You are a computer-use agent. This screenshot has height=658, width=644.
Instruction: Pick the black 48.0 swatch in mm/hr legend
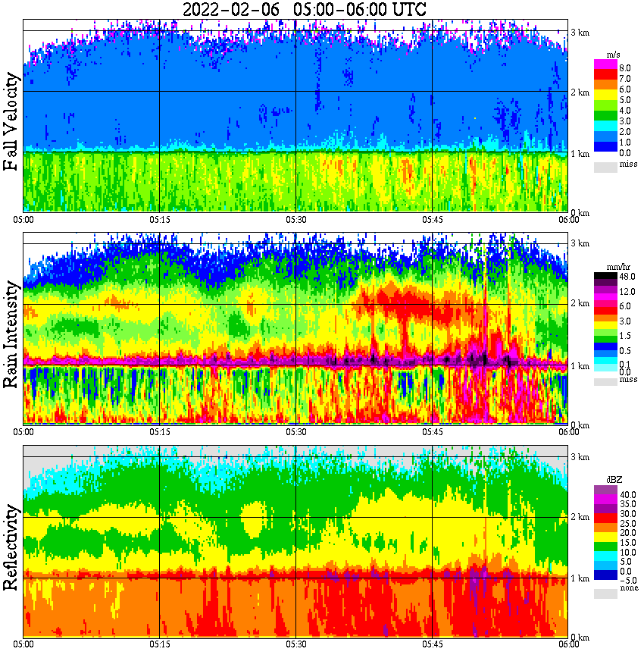point(605,276)
